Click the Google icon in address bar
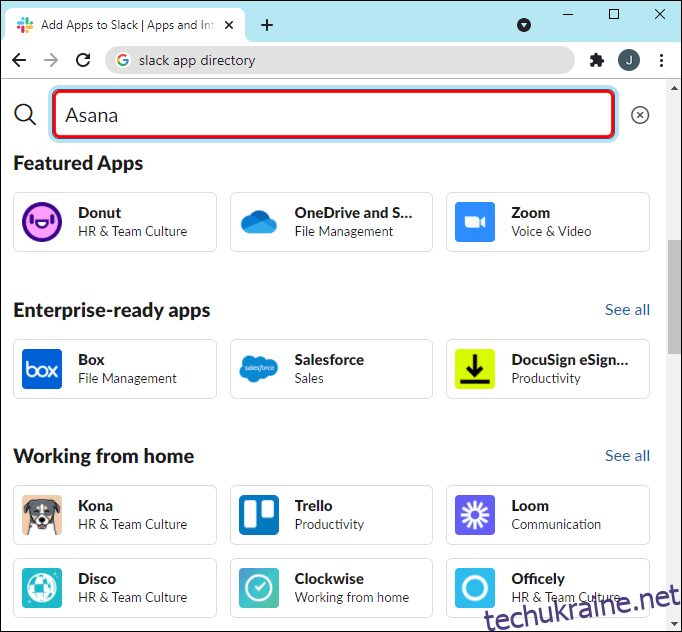 [x=123, y=60]
